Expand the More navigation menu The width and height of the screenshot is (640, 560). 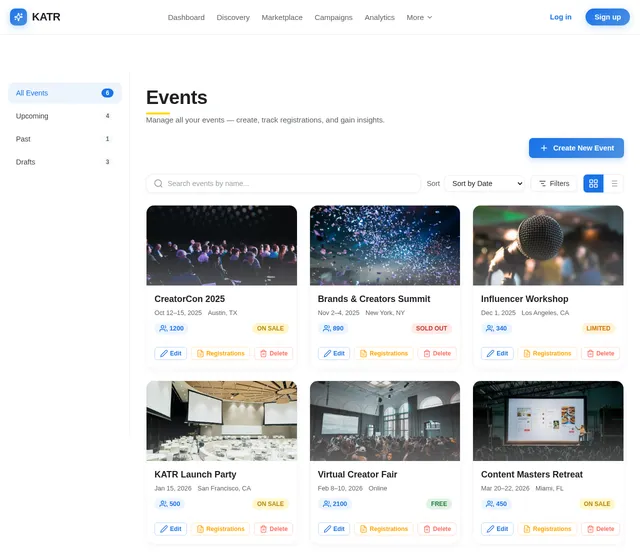pos(419,18)
